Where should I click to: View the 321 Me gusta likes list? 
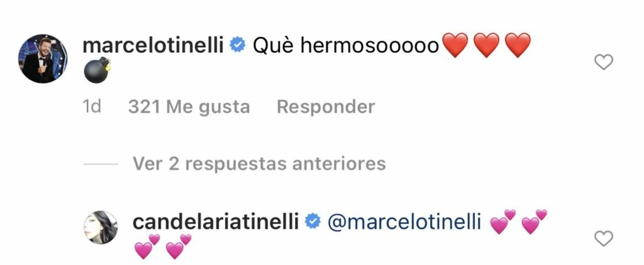tap(189, 107)
